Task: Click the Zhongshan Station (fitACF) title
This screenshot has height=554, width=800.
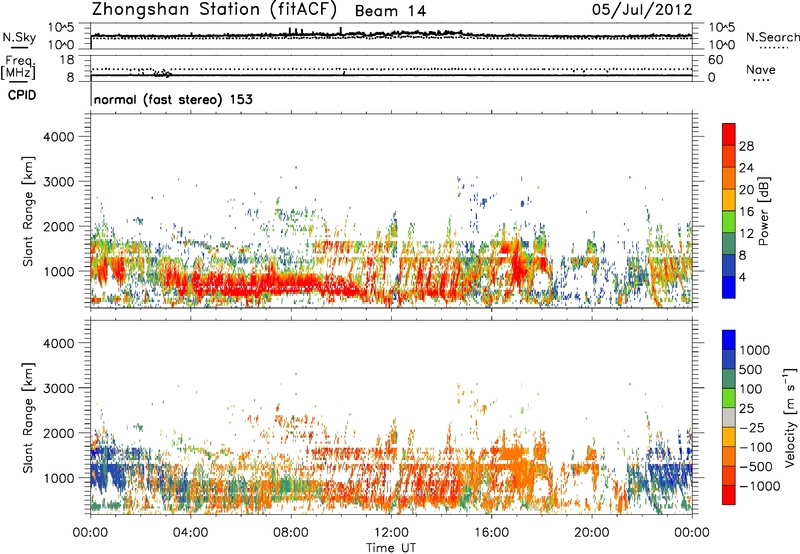Action: pyautogui.click(x=215, y=10)
